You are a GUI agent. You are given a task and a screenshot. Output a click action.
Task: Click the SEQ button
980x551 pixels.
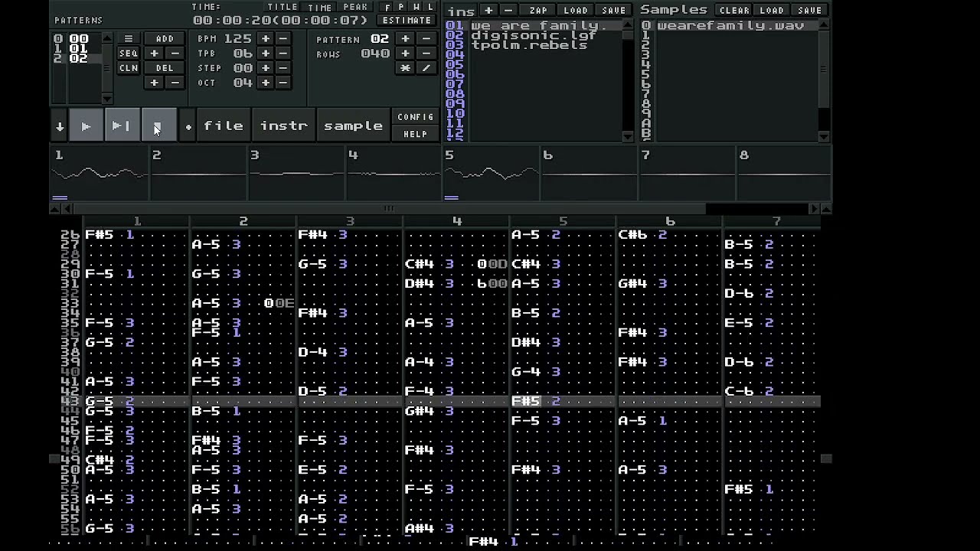129,54
